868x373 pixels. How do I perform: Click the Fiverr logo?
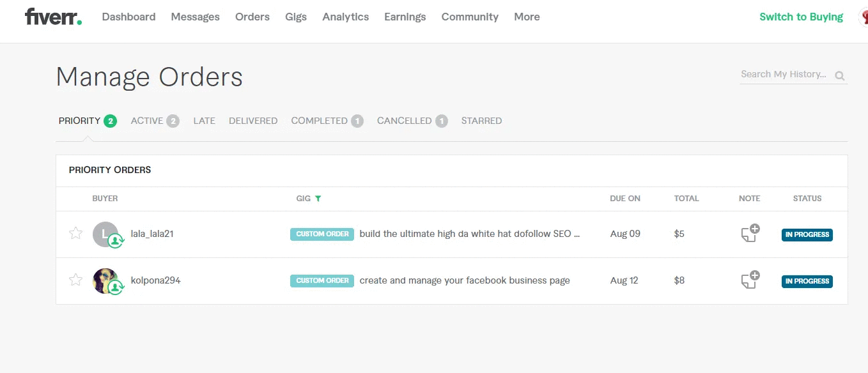tap(53, 17)
